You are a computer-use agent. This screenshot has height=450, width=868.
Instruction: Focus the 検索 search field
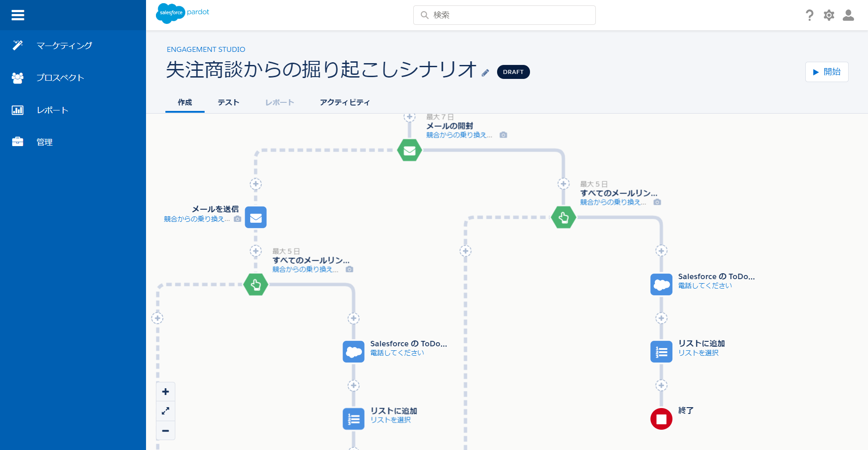504,15
